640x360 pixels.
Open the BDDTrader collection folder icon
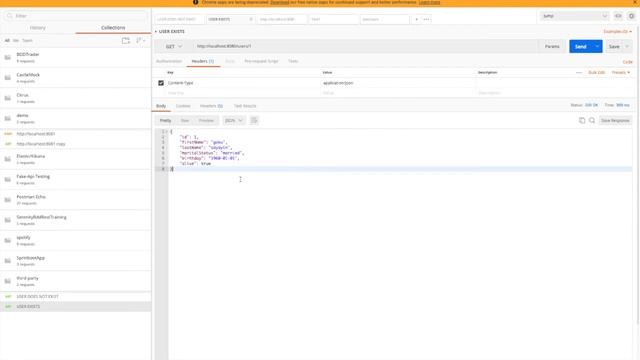[8, 58]
